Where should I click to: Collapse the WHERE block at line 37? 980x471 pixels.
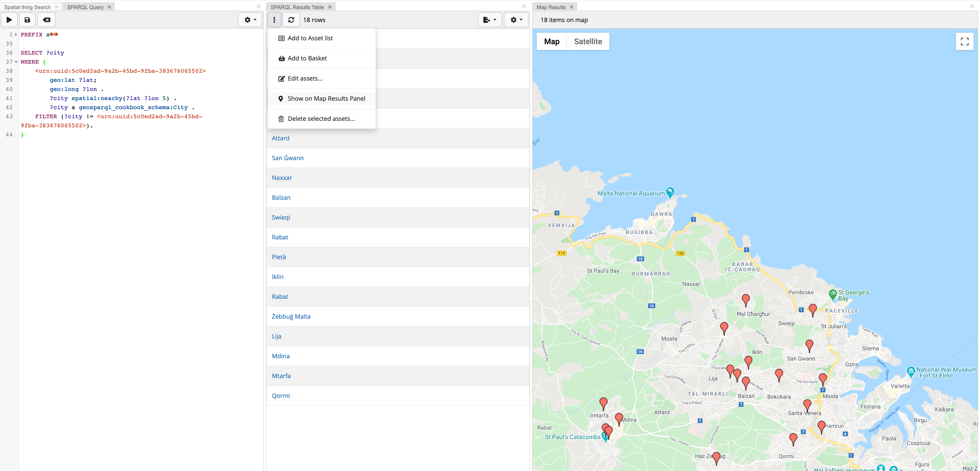tap(16, 62)
